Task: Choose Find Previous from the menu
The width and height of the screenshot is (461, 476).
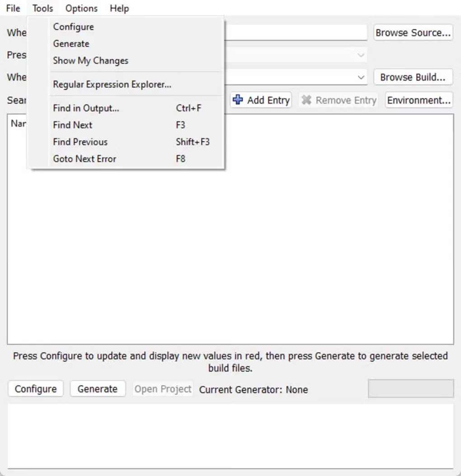Action: click(x=127, y=142)
